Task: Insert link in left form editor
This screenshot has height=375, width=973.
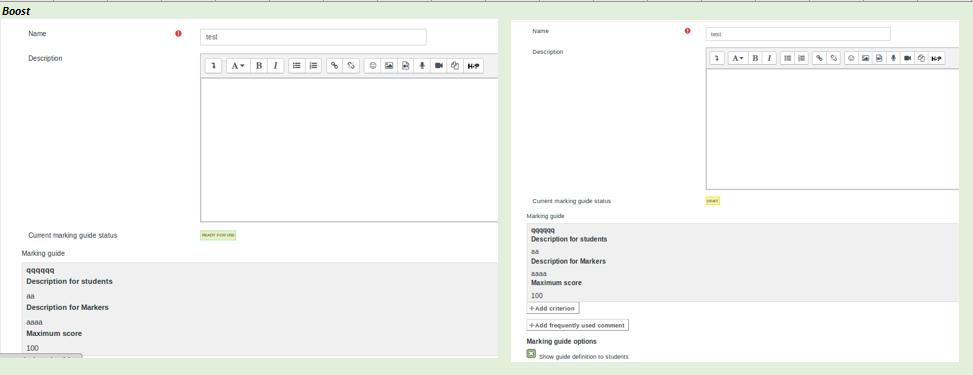Action: point(334,66)
